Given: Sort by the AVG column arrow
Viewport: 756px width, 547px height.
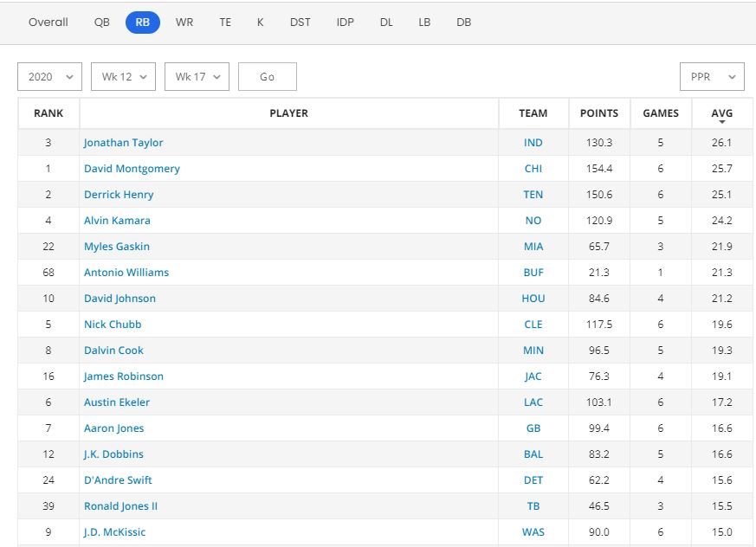Looking at the screenshot, I should [721, 122].
